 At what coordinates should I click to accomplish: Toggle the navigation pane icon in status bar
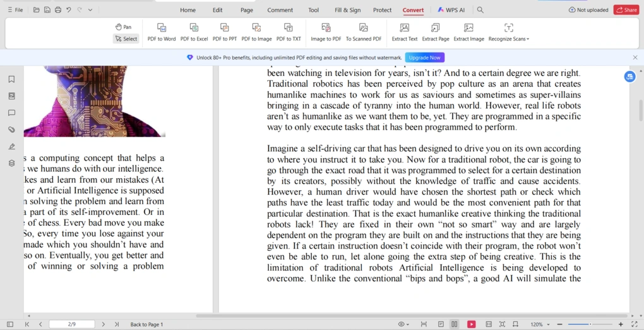click(10, 324)
